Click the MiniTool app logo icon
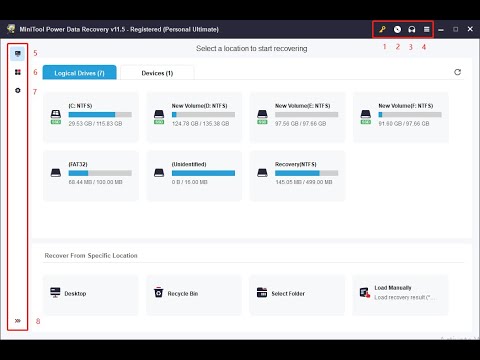480x360 pixels. click(11, 29)
